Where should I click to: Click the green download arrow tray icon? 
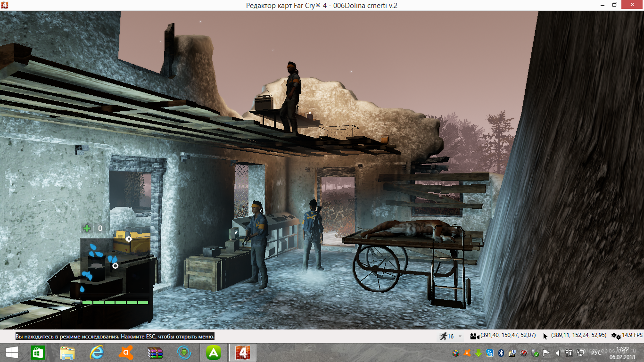(x=479, y=353)
